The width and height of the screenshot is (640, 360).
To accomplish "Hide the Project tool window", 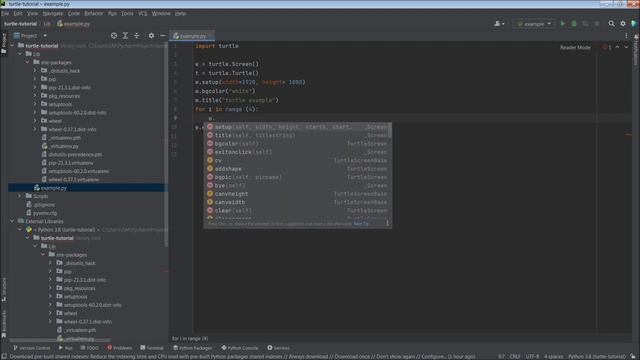I will point(162,36).
